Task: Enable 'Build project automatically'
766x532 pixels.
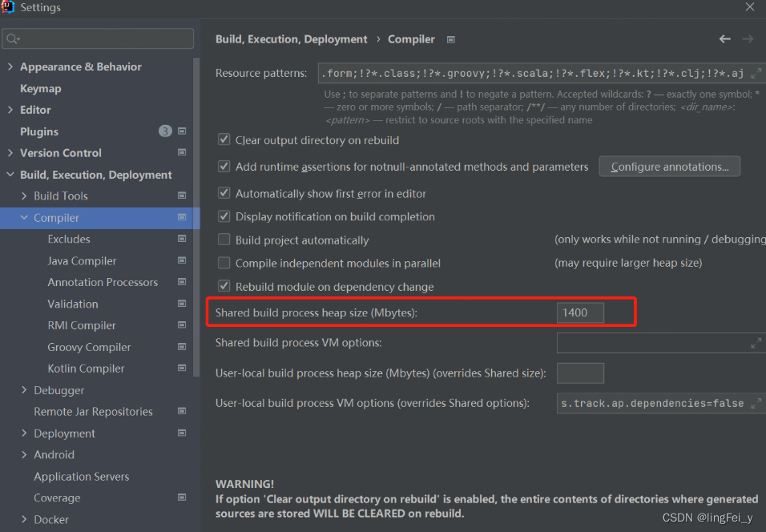Action: coord(224,240)
